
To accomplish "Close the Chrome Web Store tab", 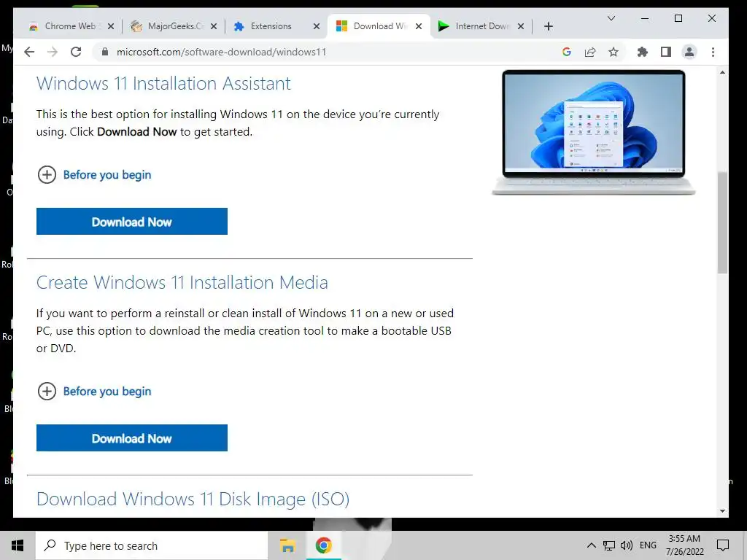I will click(x=111, y=26).
